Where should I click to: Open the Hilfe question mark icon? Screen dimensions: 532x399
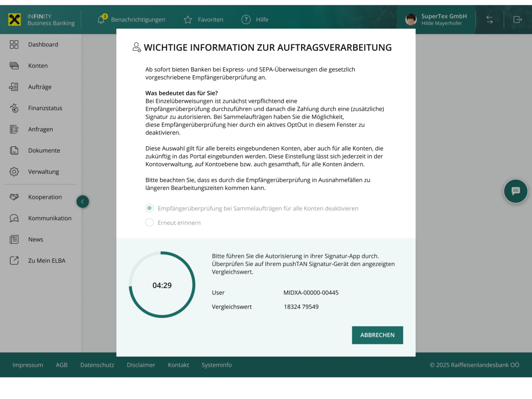point(246,19)
